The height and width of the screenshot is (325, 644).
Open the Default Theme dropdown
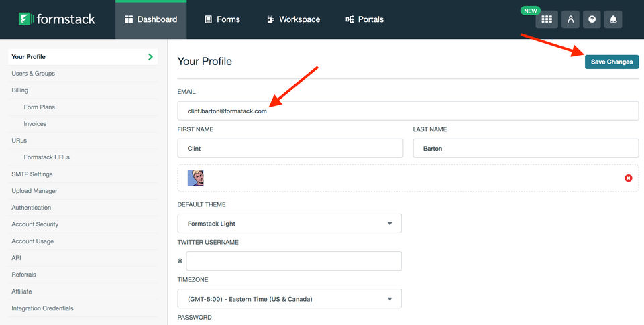coord(289,224)
